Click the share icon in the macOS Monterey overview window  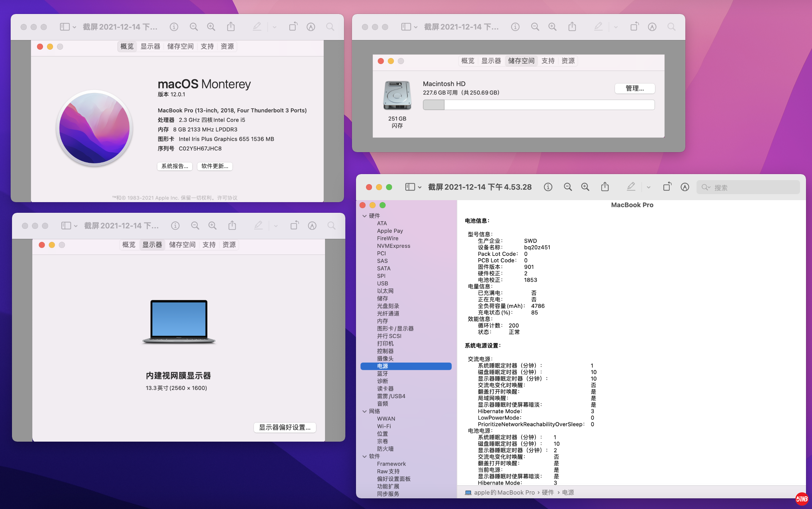coord(231,27)
